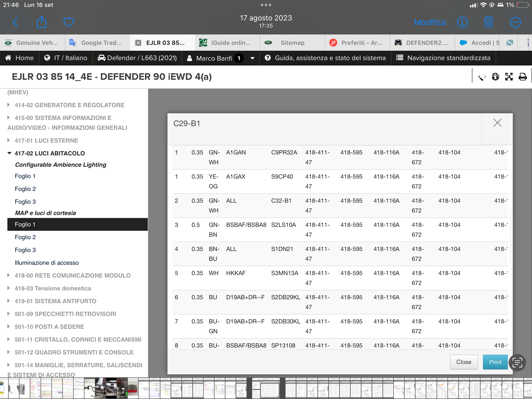Viewport: 532px width, 399px height.
Task: Open Defender / L663 (2021) vehicle menu
Action: (137, 58)
